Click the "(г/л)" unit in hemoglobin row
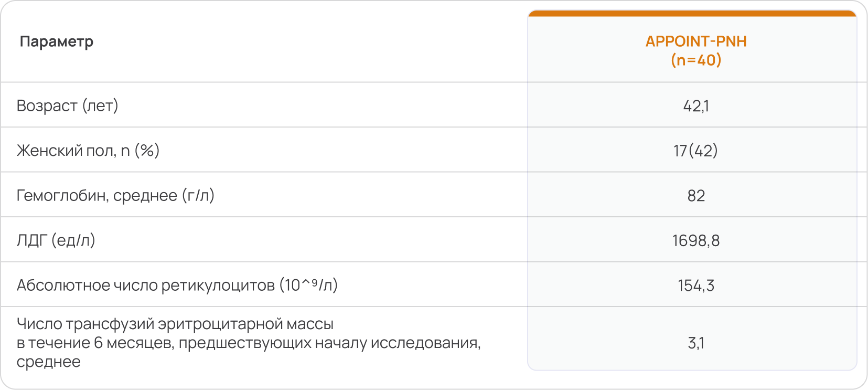 pos(198,196)
